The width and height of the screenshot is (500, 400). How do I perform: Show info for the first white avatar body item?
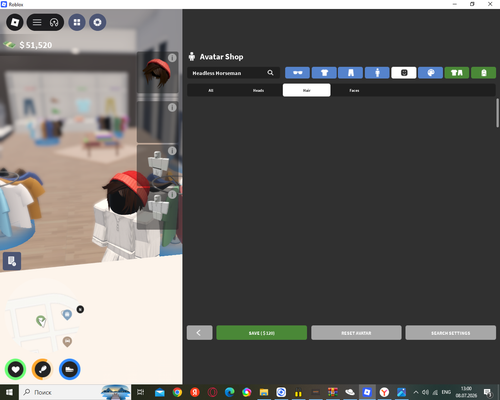[172, 151]
